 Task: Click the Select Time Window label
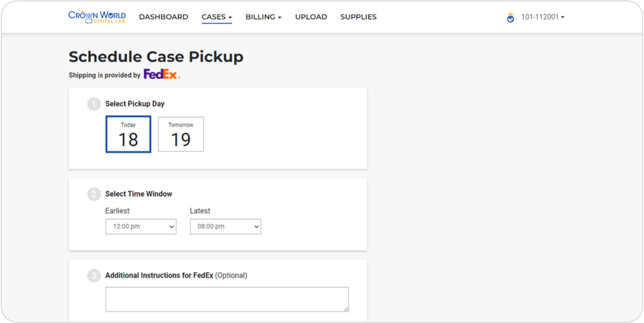coord(138,194)
